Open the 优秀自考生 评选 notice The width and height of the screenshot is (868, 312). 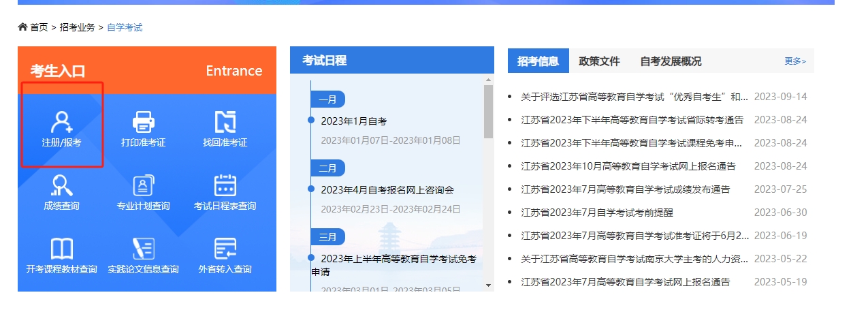click(x=634, y=97)
